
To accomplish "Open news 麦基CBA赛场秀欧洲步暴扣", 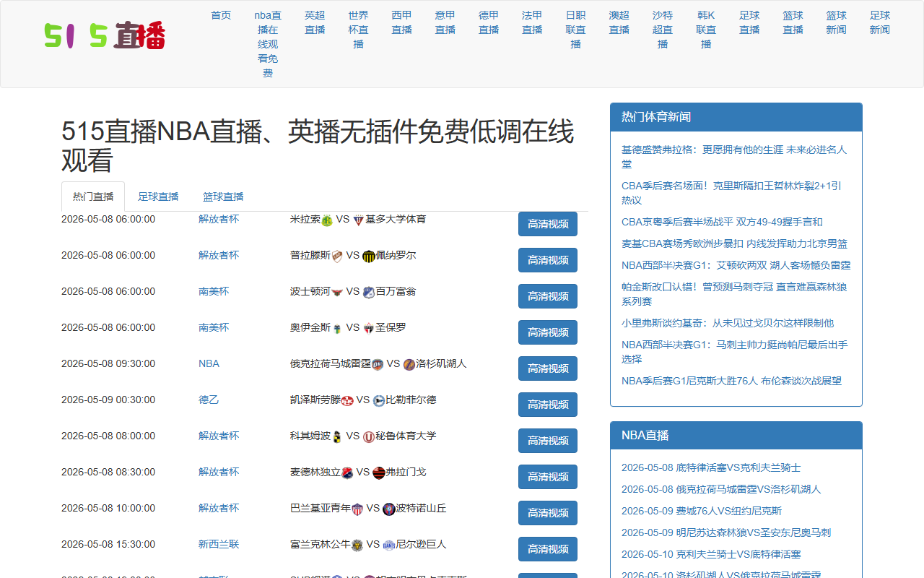I will click(x=735, y=243).
